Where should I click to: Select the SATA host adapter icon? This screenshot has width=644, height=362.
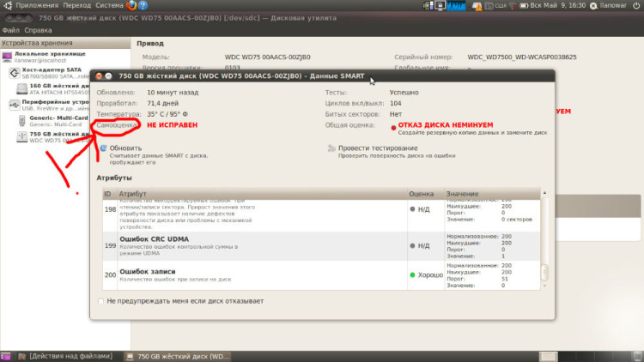15,73
